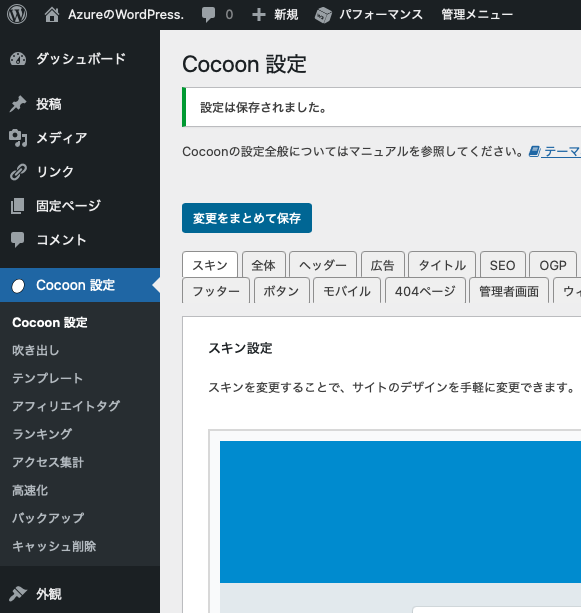581x613 pixels.
Task: Open パフォーマンス in admin bar
Action: [381, 15]
